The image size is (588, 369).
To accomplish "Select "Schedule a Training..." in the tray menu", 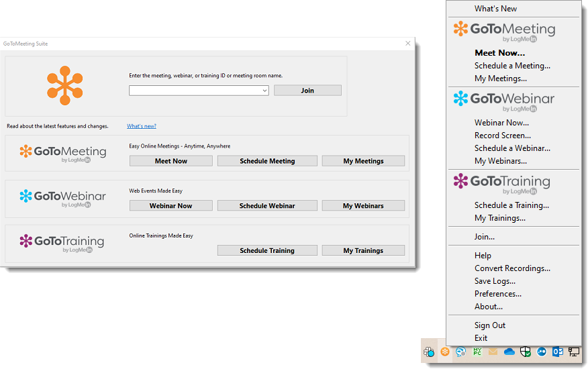I will point(511,205).
